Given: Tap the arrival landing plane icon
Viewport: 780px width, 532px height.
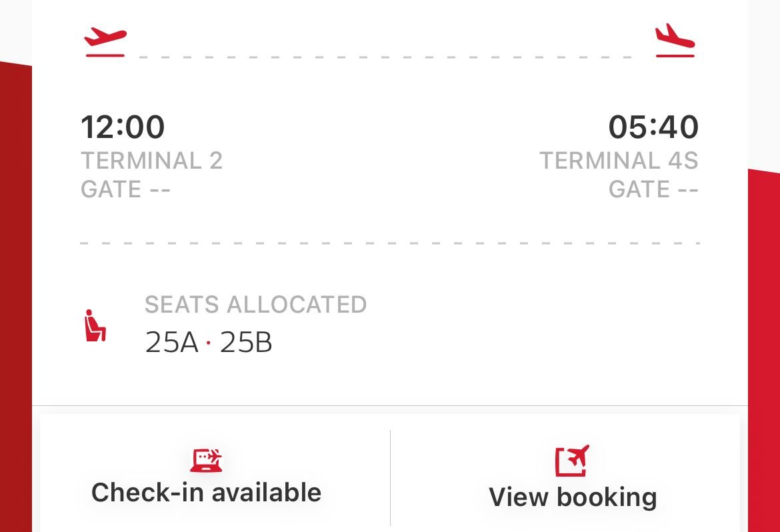Looking at the screenshot, I should (x=675, y=41).
